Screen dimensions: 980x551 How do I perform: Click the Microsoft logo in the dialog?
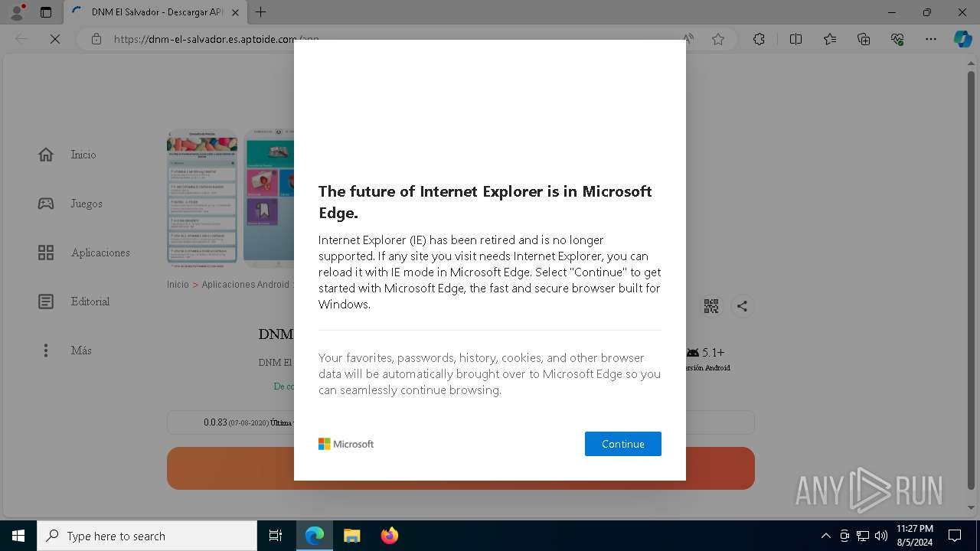pos(346,444)
